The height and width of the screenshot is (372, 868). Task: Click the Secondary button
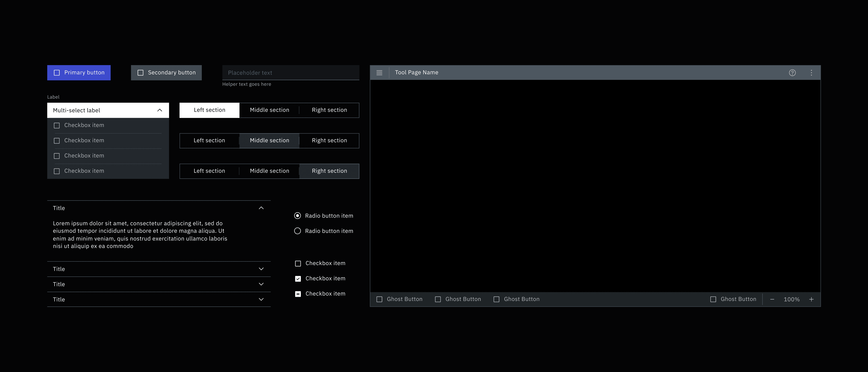(x=166, y=73)
